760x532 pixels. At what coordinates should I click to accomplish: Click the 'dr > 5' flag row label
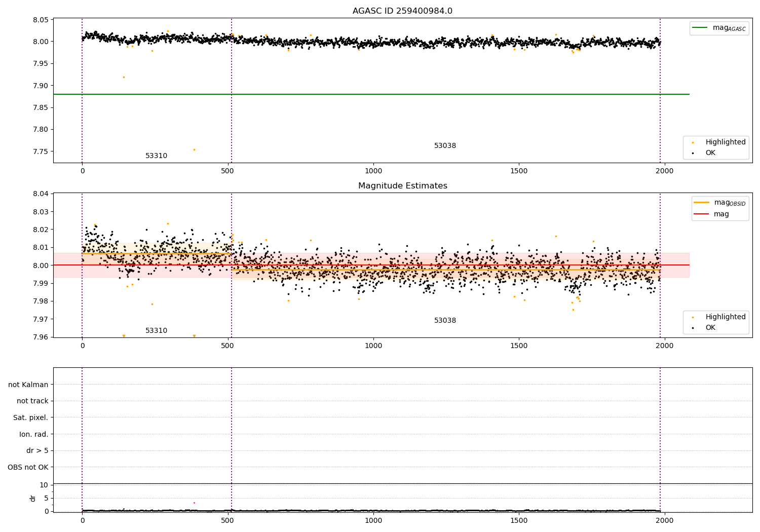tap(37, 450)
